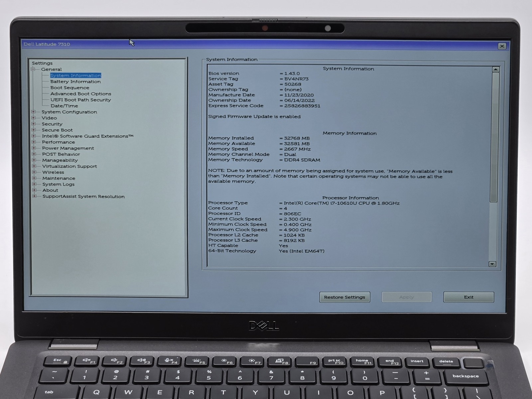Select Power Management category
The image size is (532, 399).
68,148
